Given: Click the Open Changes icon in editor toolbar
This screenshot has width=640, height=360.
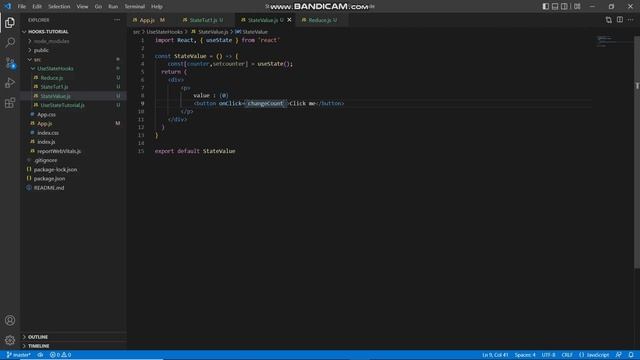Looking at the screenshot, I should click(x=609, y=20).
